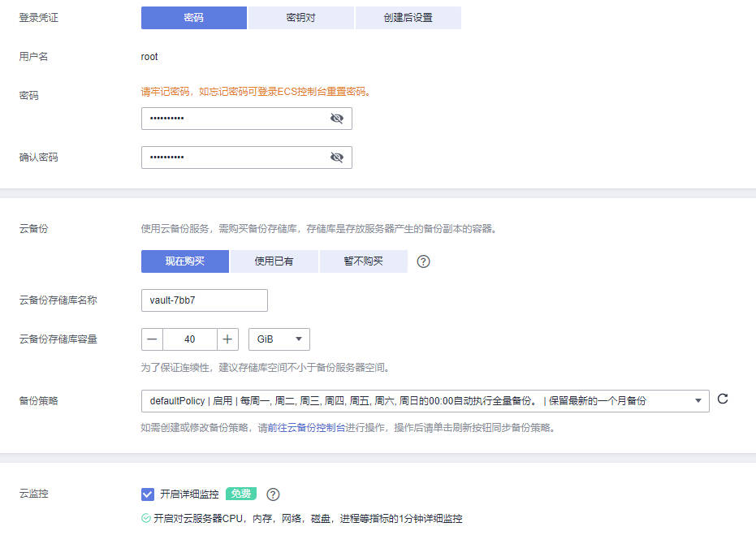
Task: Increase vault capacity with the plus stepper
Action: pyautogui.click(x=226, y=339)
